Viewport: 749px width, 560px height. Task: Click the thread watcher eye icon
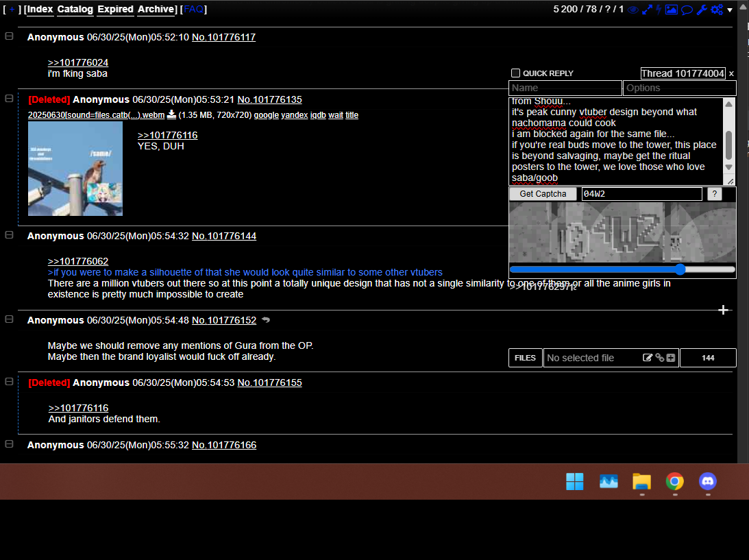[633, 10]
